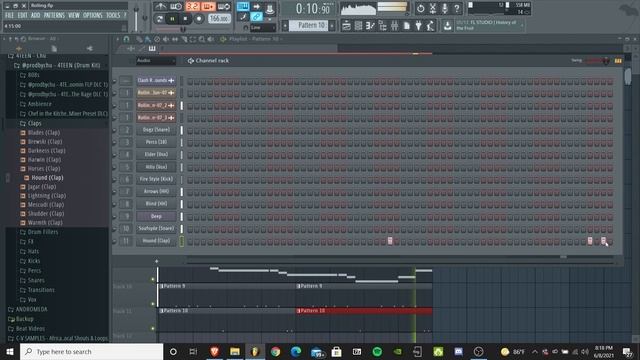
Task: Open the EDIT menu
Action: [22, 15]
